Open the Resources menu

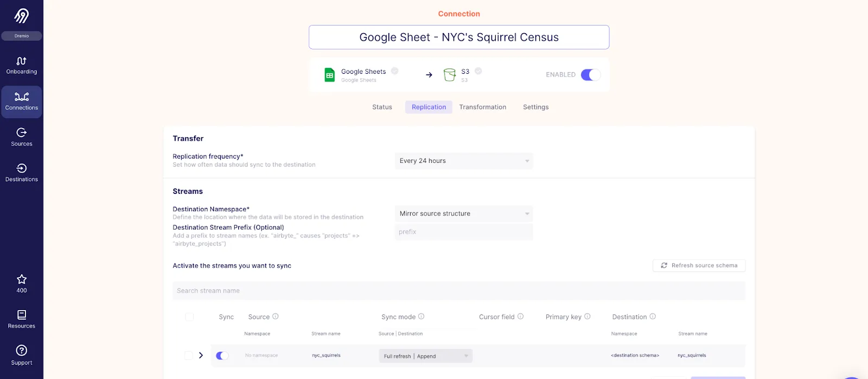coord(22,319)
